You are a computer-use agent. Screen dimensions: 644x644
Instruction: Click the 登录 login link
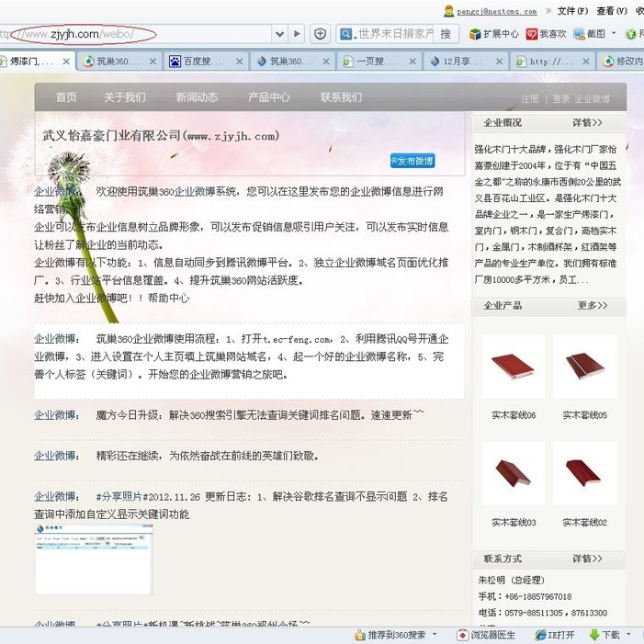[561, 98]
